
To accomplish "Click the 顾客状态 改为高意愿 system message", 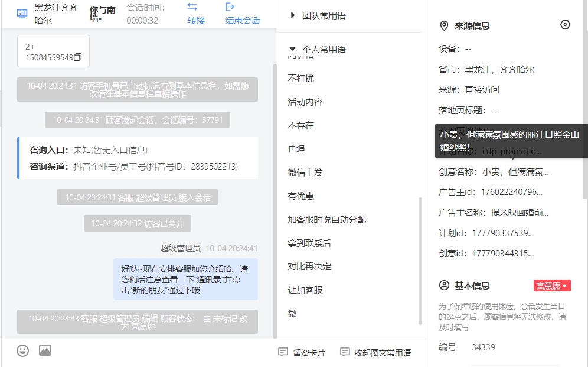I will click(138, 322).
